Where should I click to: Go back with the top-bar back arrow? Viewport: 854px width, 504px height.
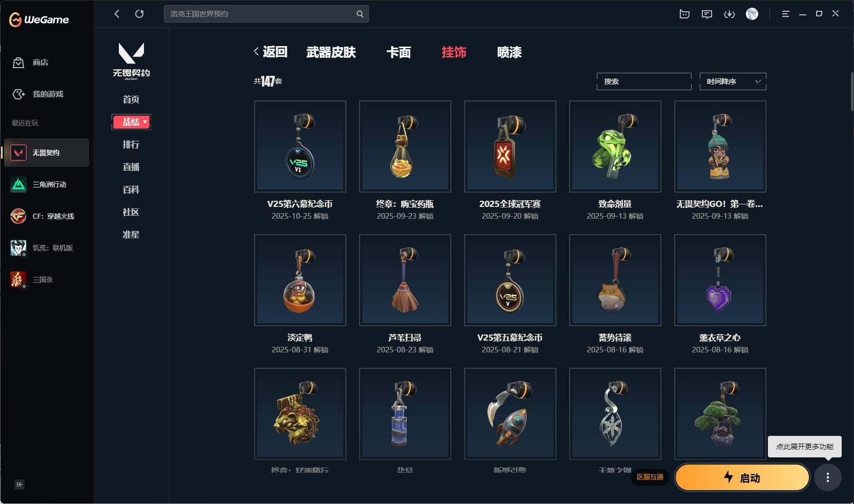pyautogui.click(x=117, y=14)
